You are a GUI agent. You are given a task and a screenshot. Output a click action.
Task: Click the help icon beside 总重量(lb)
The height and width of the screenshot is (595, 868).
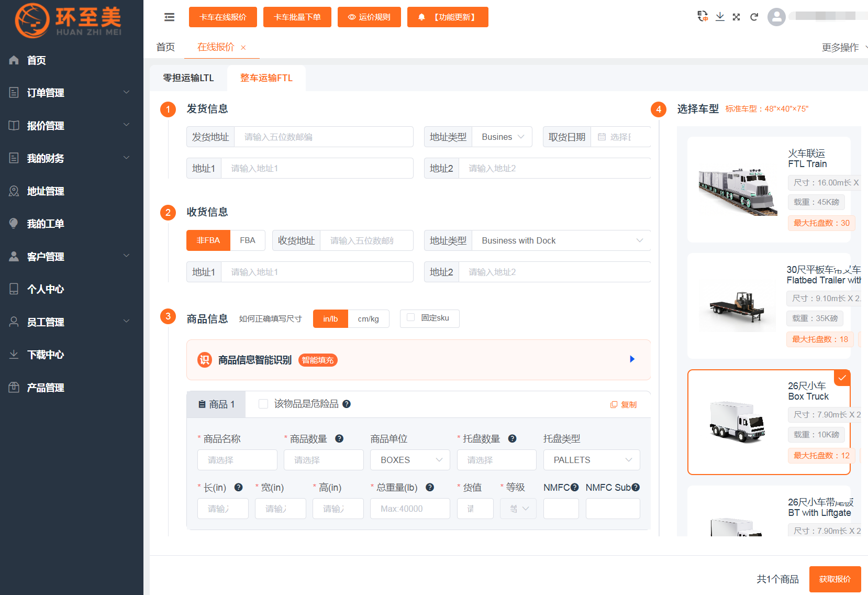point(430,487)
